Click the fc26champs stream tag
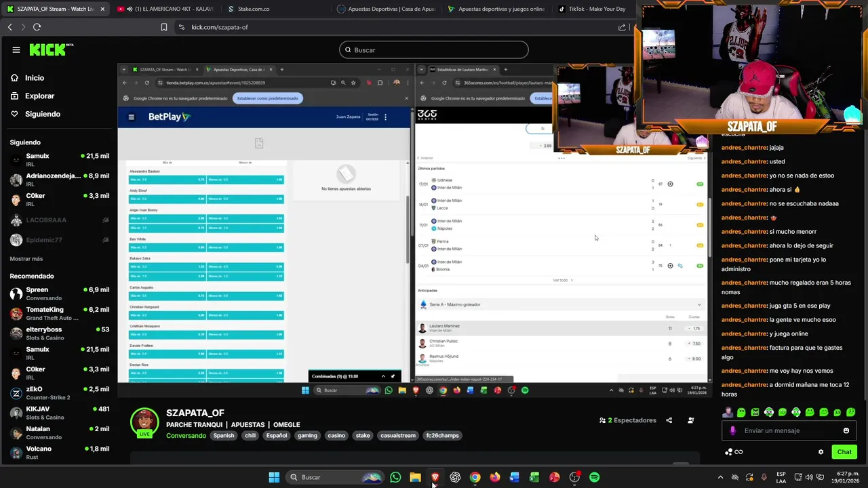This screenshot has height=488, width=868. pyautogui.click(x=442, y=436)
